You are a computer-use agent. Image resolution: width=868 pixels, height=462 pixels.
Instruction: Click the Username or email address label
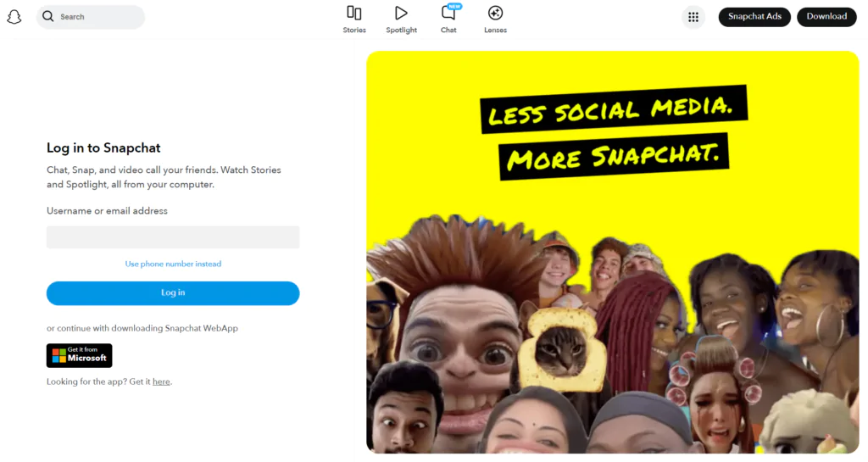point(107,211)
